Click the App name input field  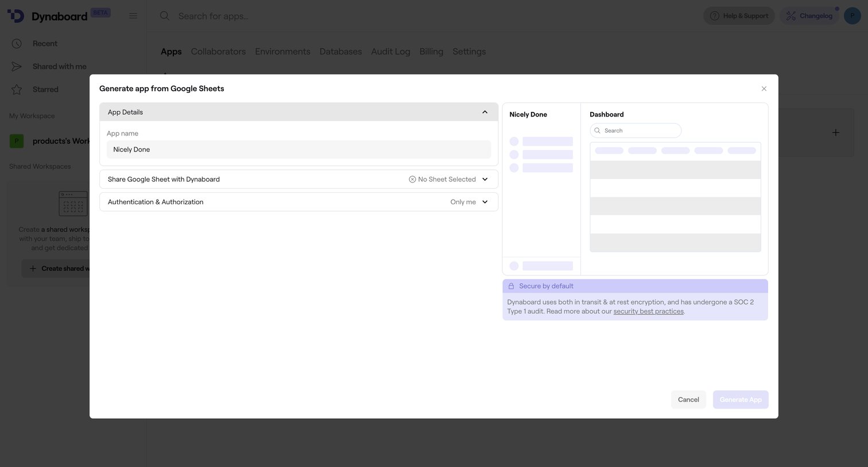[299, 150]
